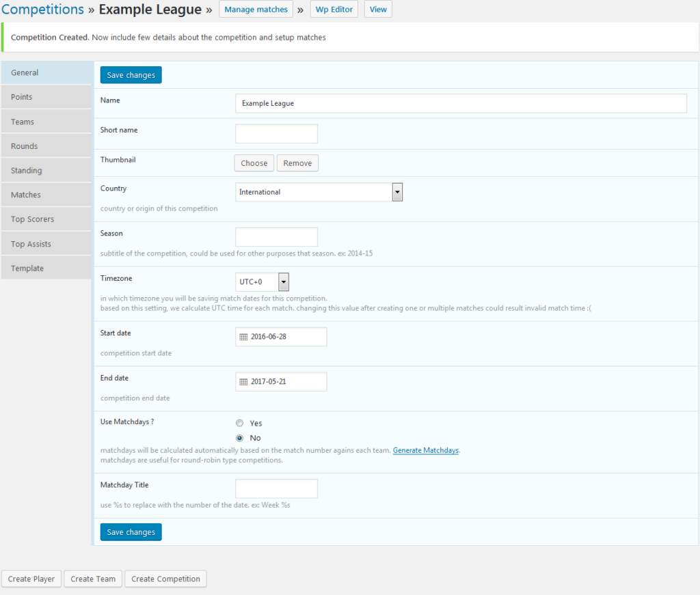
Task: Click the top Save changes button
Action: pyautogui.click(x=131, y=75)
